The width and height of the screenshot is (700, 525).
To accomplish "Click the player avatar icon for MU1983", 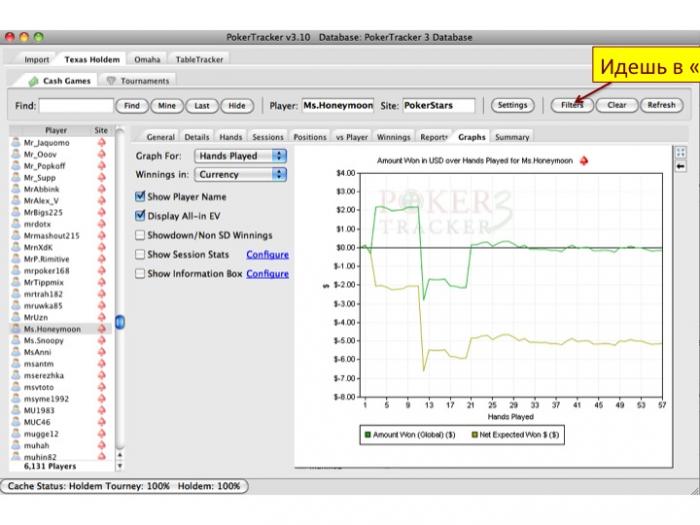I will tap(16, 410).
